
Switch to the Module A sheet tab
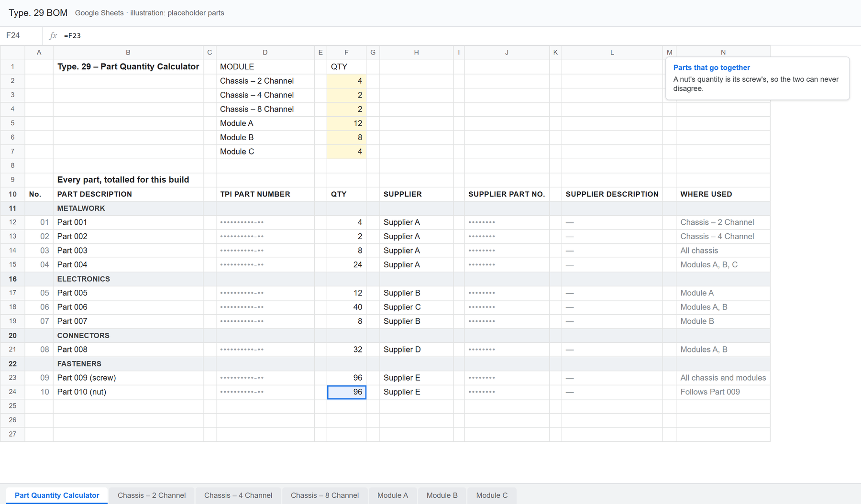pos(393,495)
